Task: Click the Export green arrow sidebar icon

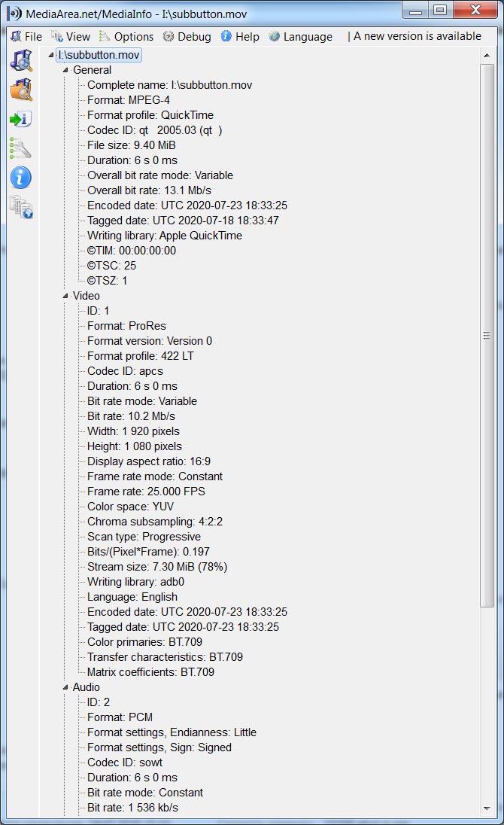Action: click(21, 120)
